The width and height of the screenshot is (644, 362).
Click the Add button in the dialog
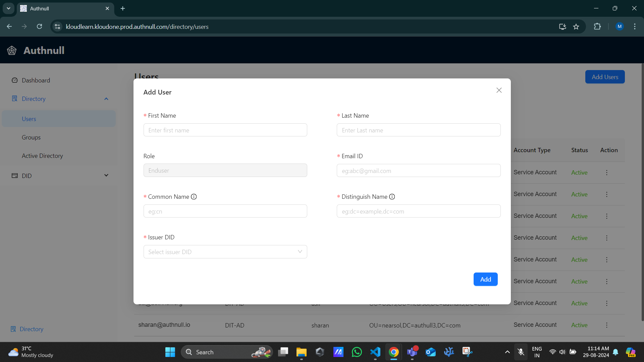pyautogui.click(x=485, y=279)
